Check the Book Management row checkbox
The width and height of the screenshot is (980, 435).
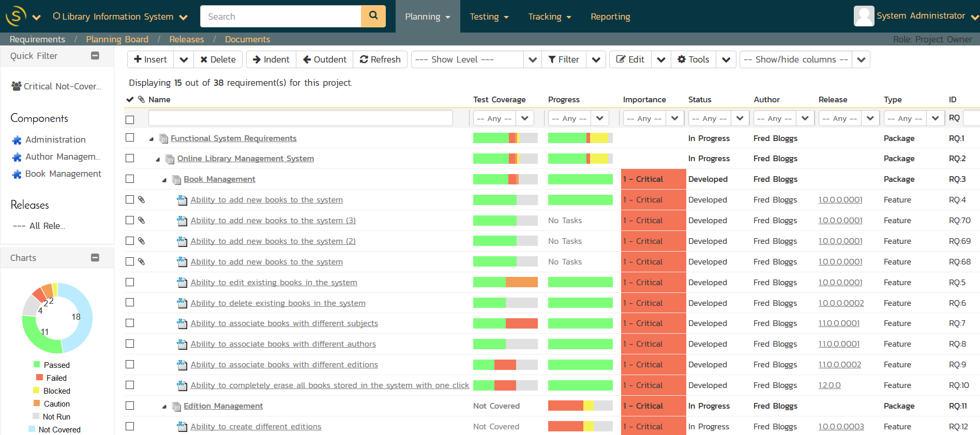tap(130, 179)
